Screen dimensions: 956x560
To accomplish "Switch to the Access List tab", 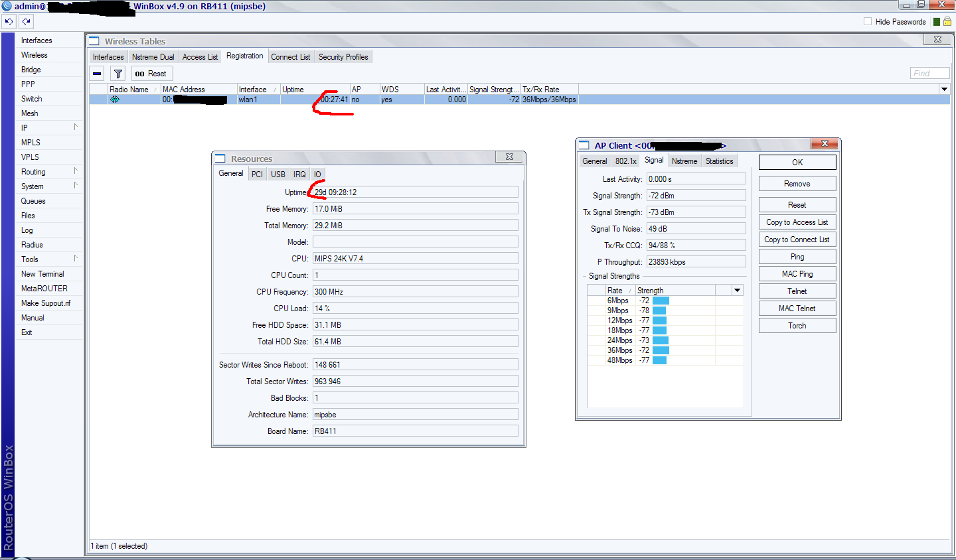I will point(200,57).
